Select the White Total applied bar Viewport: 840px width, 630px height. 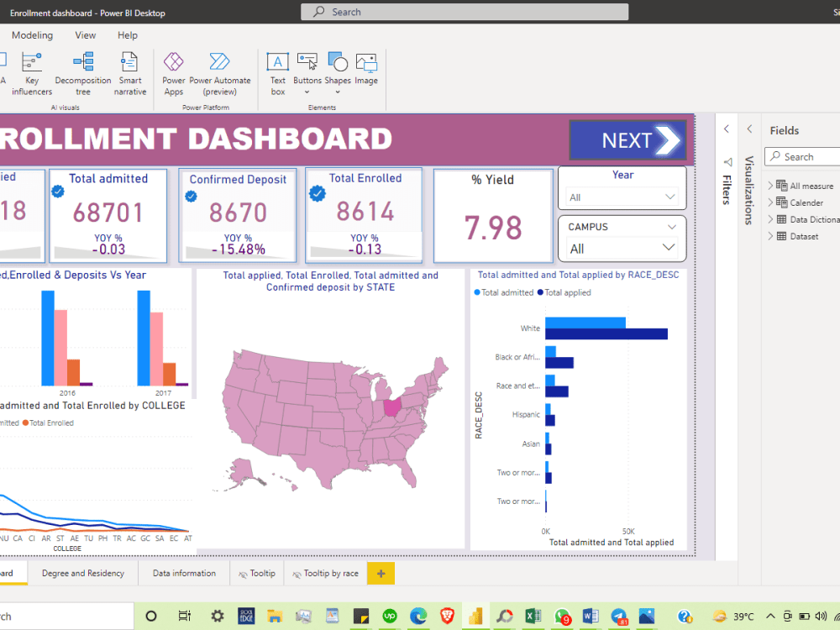point(606,333)
